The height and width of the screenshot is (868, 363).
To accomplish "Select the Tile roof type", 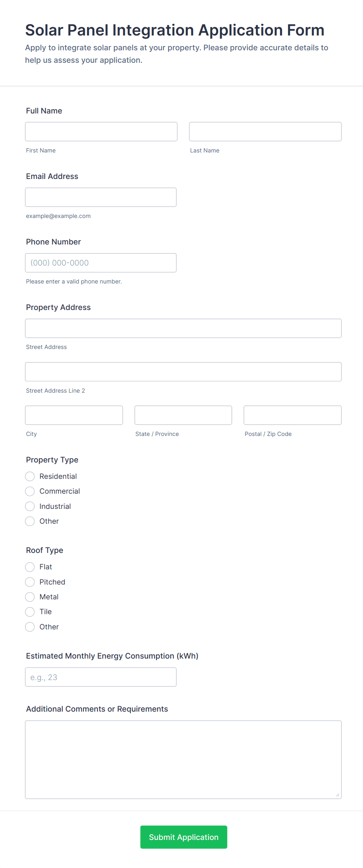I will pyautogui.click(x=30, y=611).
